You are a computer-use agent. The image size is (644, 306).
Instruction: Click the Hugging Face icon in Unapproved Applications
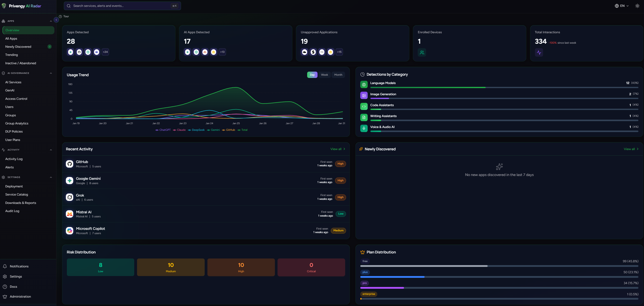click(x=330, y=52)
